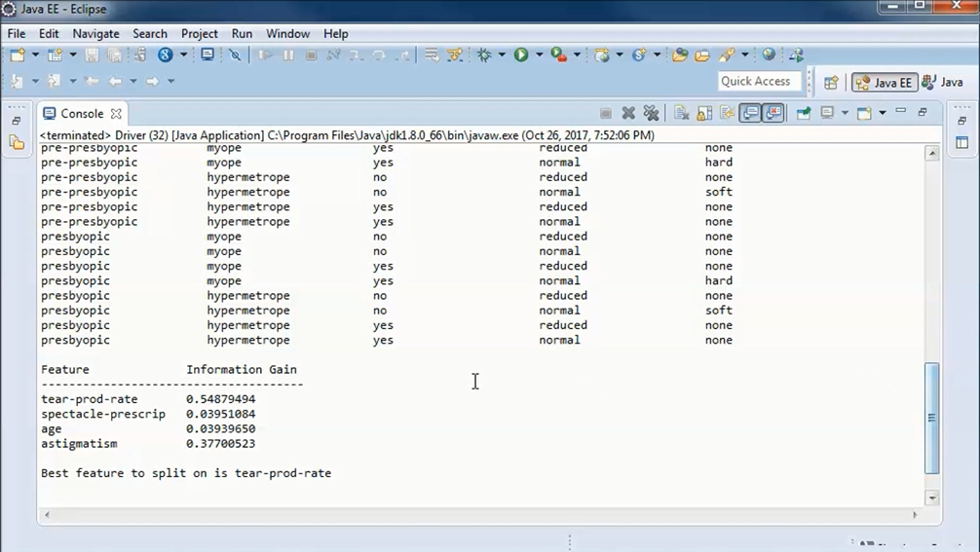Click the Step Into icon
This screenshot has height=552, width=980.
[x=356, y=55]
